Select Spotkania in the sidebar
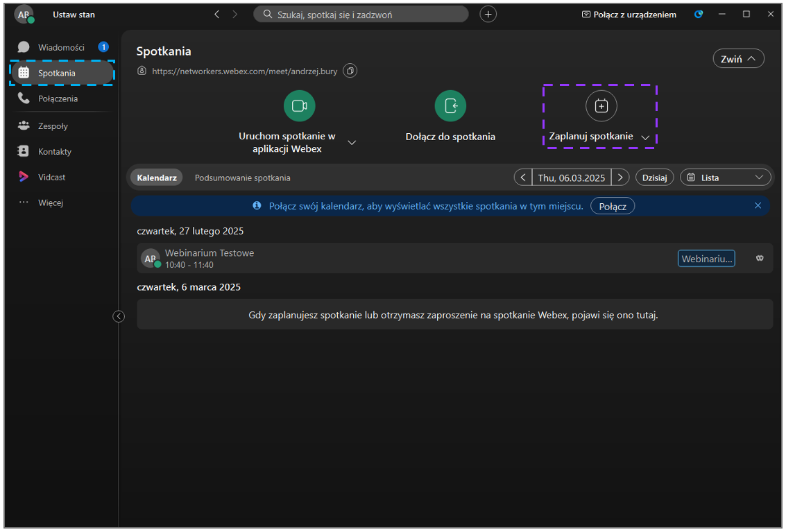Screen dimensions: 786x532 [62, 74]
